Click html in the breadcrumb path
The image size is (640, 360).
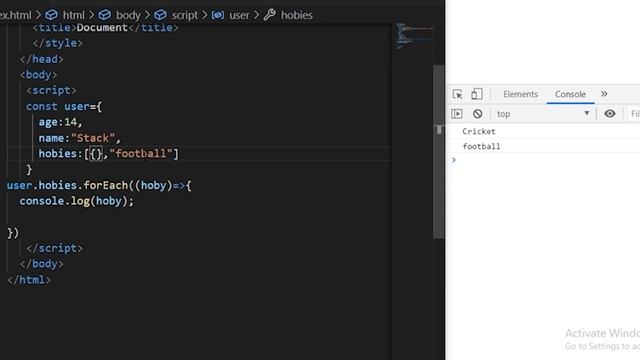pos(73,15)
